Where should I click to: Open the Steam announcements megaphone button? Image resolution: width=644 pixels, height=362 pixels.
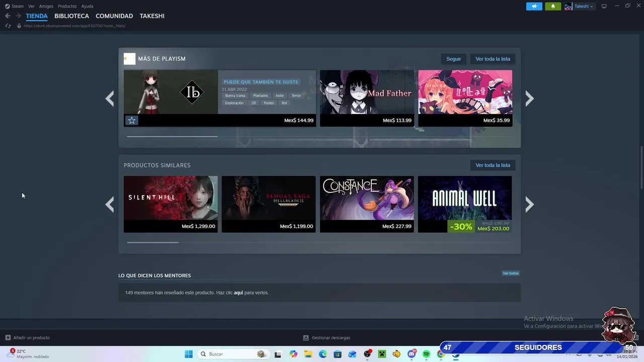(x=534, y=6)
